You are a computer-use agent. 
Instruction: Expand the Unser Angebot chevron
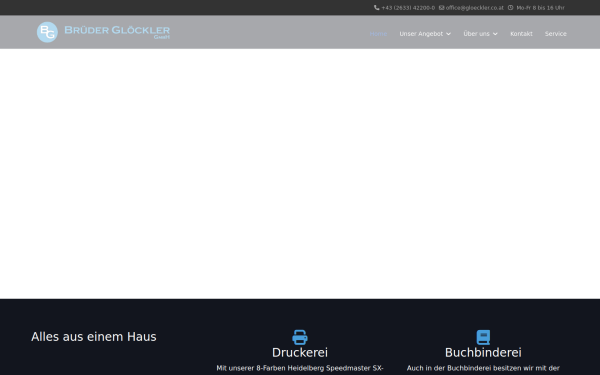[x=448, y=34]
